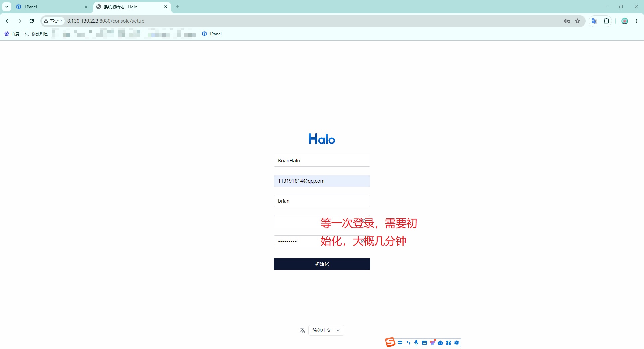Open a new browser tab
Image resolution: width=644 pixels, height=349 pixels.
[178, 7]
